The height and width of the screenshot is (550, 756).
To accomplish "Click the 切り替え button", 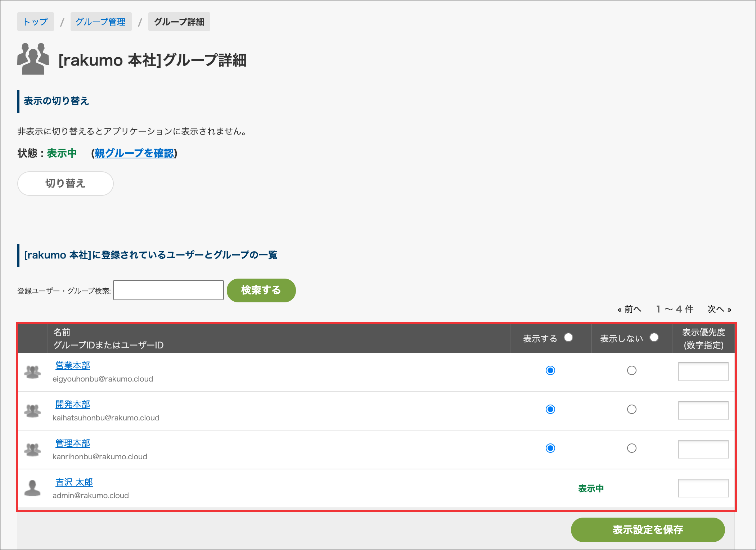I will click(x=66, y=184).
